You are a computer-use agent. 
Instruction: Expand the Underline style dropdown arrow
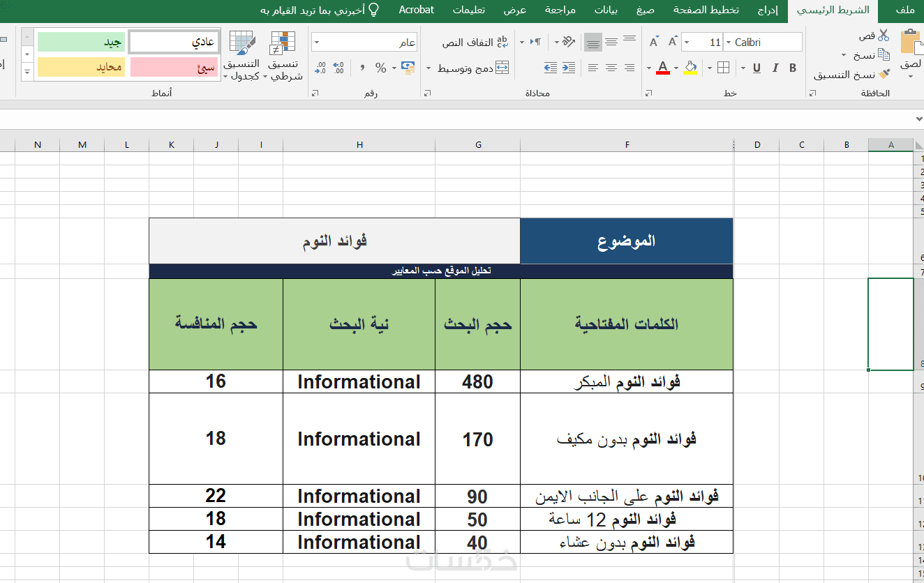pyautogui.click(x=743, y=68)
